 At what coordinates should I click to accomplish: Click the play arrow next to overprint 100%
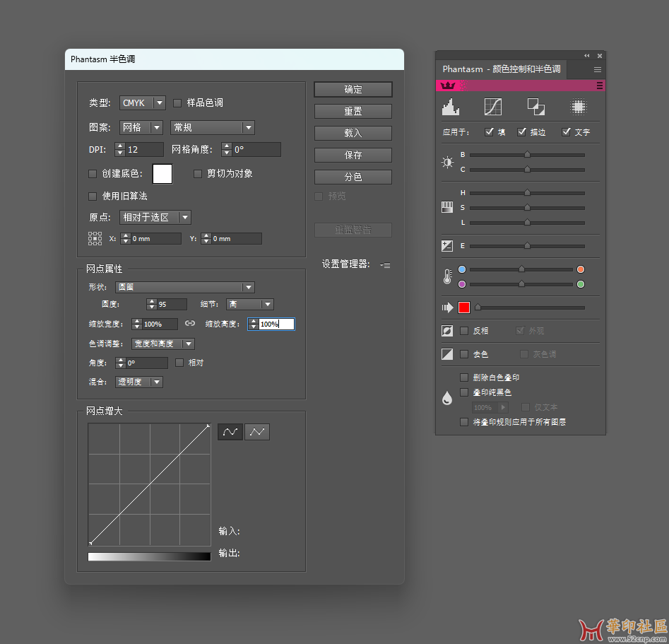(502, 407)
